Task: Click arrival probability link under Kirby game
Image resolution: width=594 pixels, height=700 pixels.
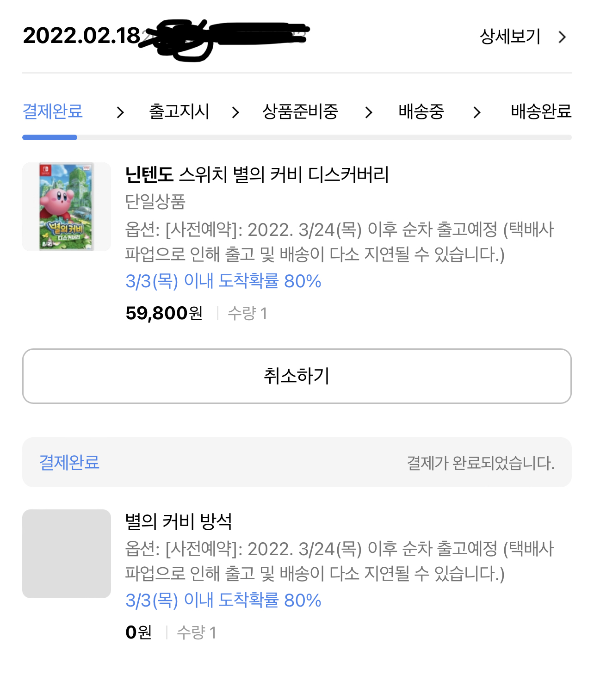Action: (223, 281)
